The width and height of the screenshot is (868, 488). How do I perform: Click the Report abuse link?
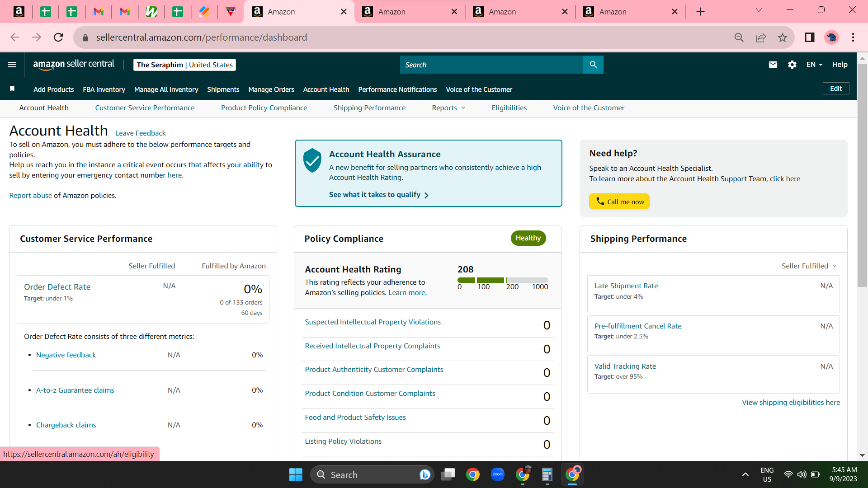pos(31,196)
